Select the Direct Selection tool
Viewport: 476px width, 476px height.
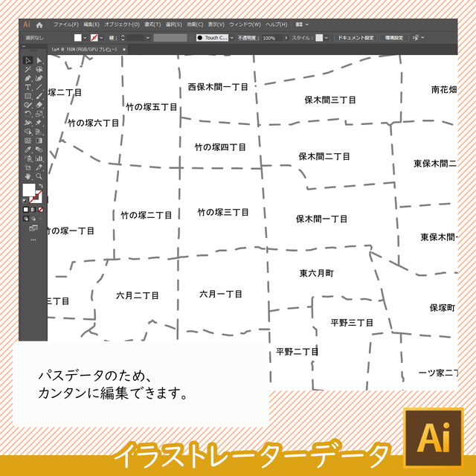click(39, 60)
